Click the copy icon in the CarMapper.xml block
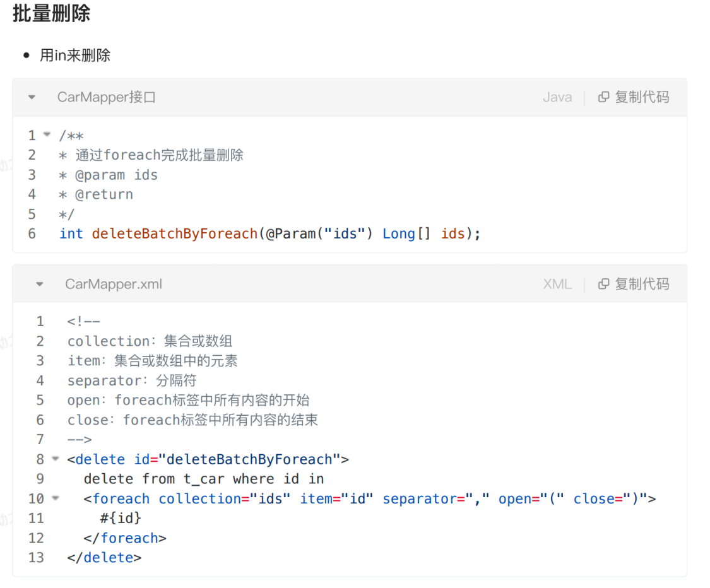Viewport: 710px width, 588px height. (x=604, y=284)
